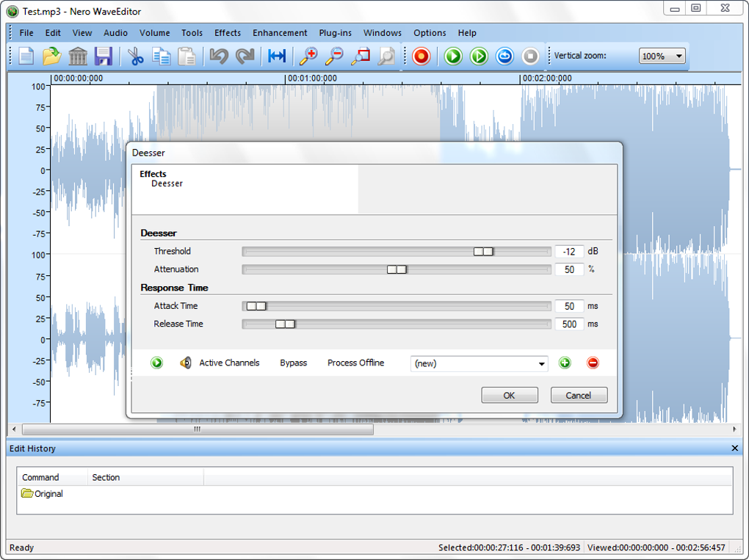Image resolution: width=749 pixels, height=560 pixels.
Task: Toggle Bypass in the Deesser dialog
Action: (x=293, y=363)
